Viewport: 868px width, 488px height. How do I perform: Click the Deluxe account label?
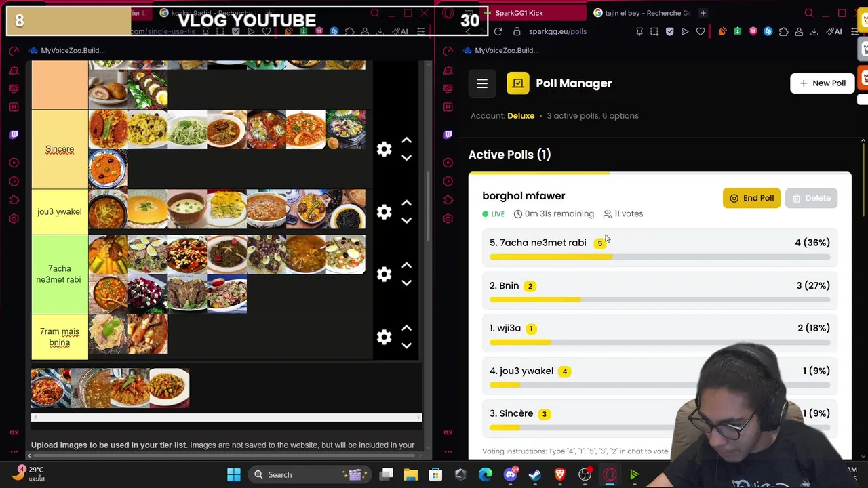click(521, 116)
